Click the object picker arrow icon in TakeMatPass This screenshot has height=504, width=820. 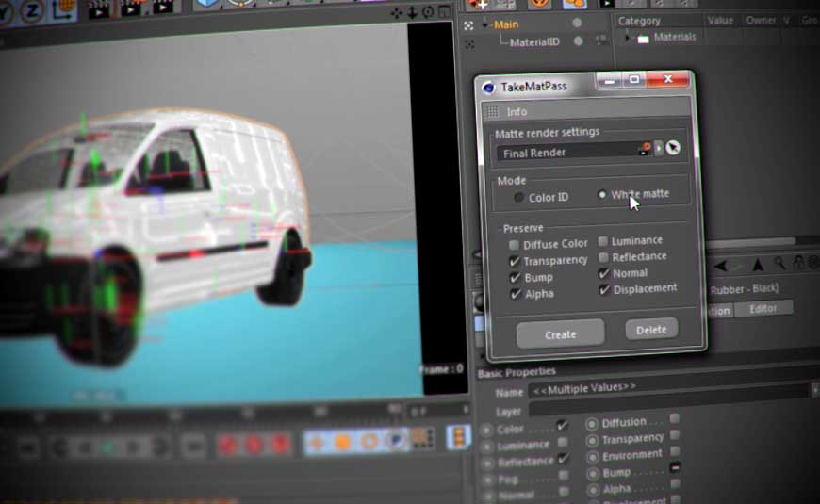click(x=673, y=149)
